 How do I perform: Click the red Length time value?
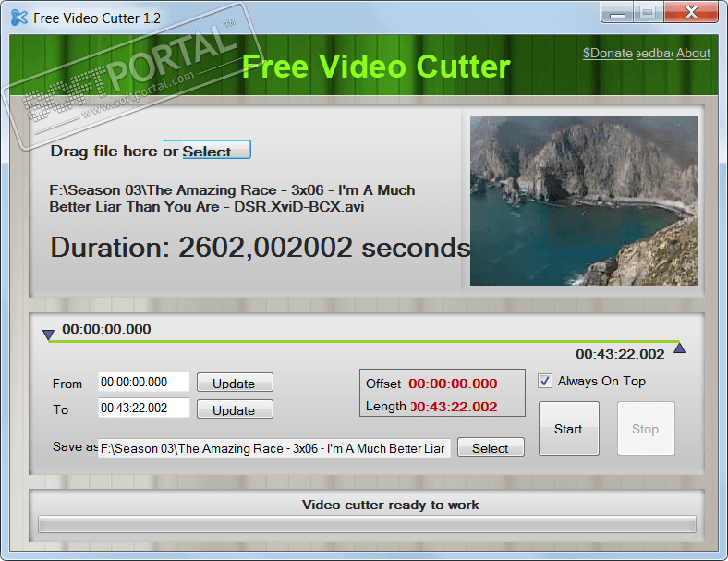454,407
